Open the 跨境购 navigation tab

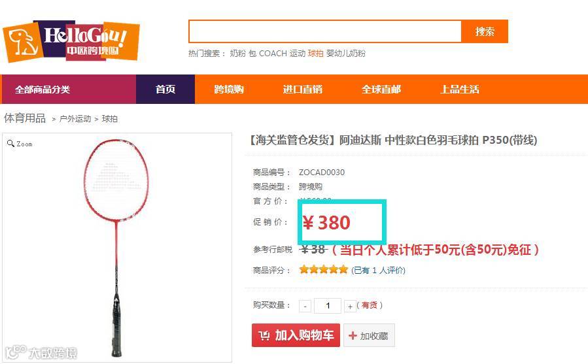pyautogui.click(x=229, y=90)
